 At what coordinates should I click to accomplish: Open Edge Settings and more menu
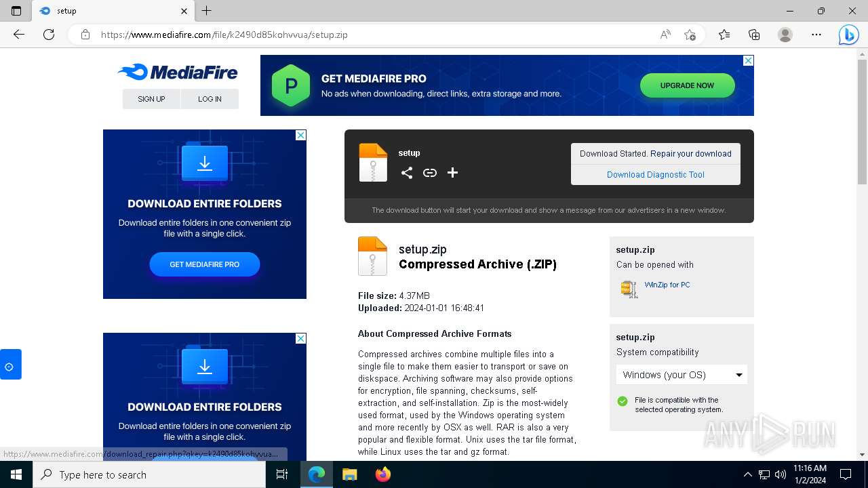click(816, 35)
